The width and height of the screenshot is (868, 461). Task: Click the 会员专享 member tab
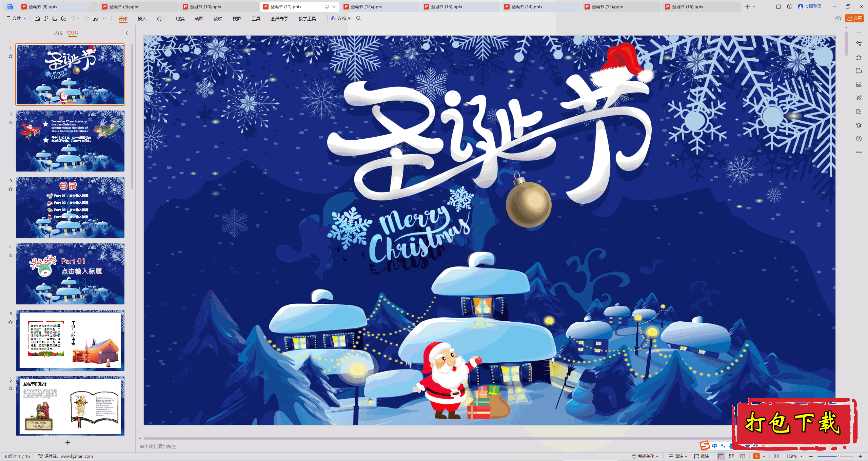[279, 19]
